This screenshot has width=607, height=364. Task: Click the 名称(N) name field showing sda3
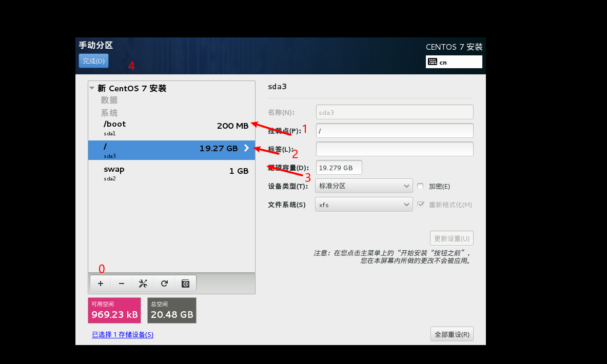(395, 112)
